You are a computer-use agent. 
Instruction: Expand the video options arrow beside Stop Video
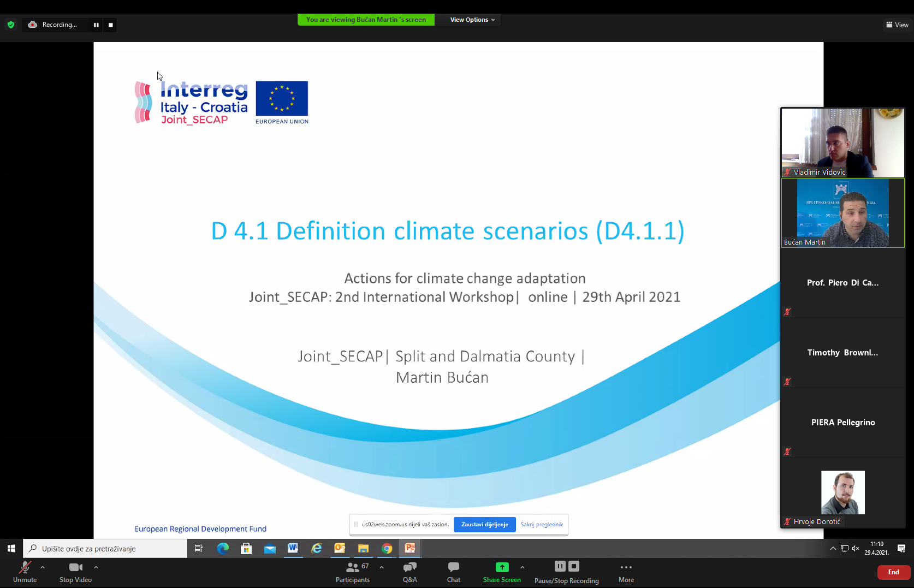coord(96,567)
